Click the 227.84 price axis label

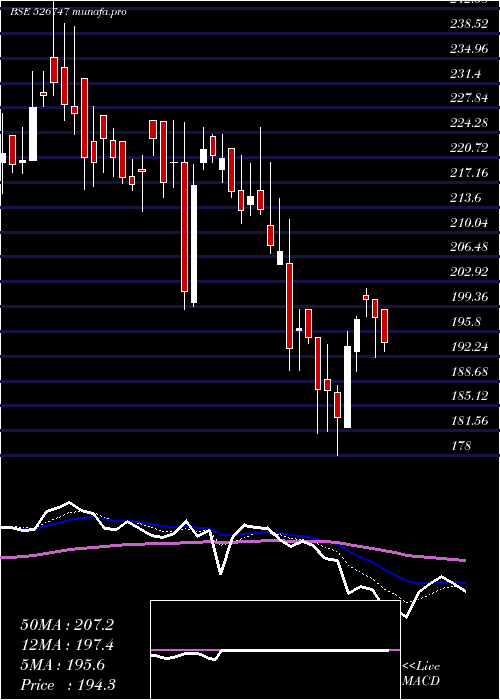pos(469,99)
